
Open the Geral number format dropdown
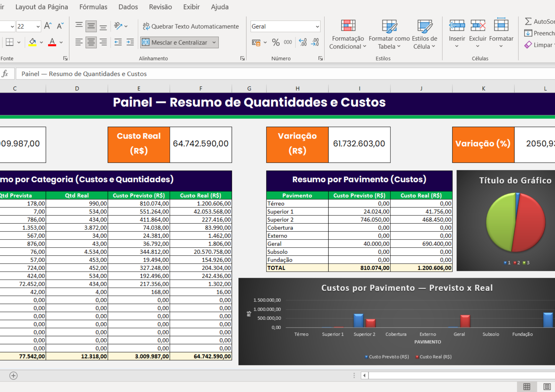[x=317, y=27]
